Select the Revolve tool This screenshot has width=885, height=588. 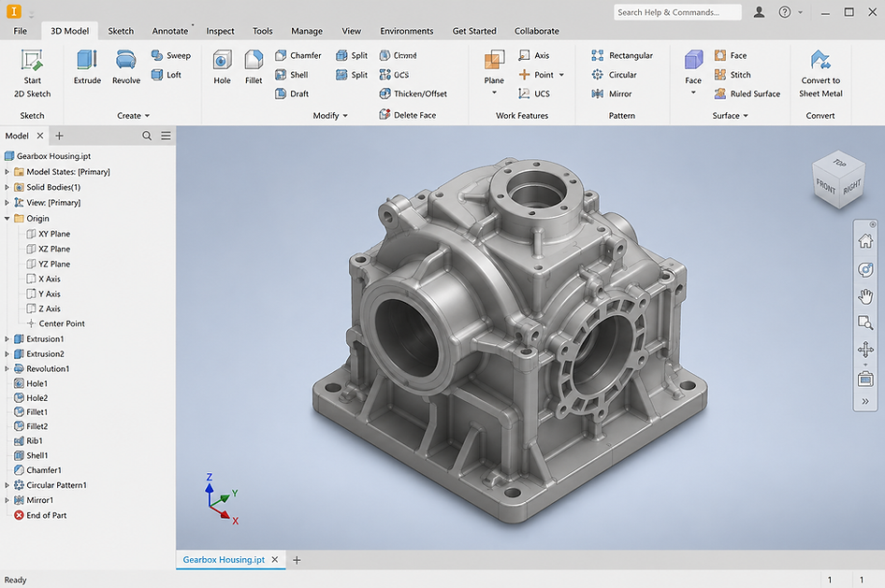point(126,66)
